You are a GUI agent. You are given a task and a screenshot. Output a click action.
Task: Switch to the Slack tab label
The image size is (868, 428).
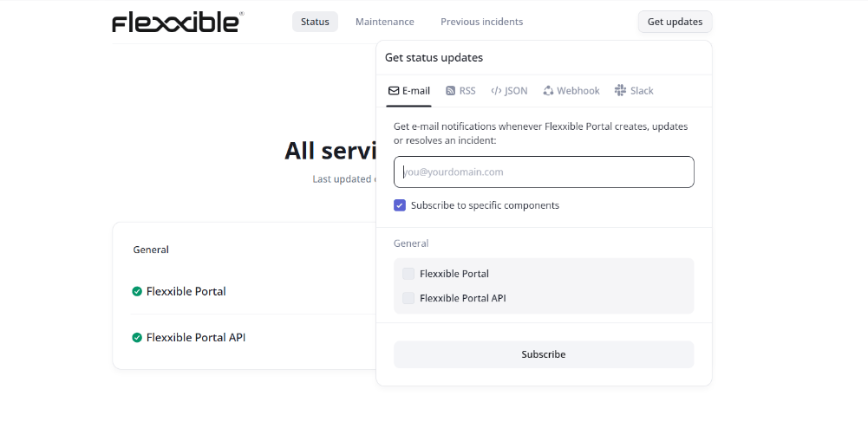[x=642, y=91]
